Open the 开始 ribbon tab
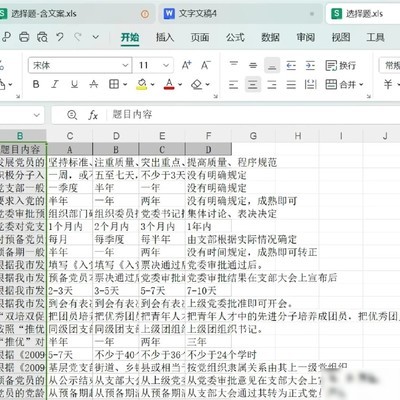The image size is (400, 400). [x=130, y=37]
